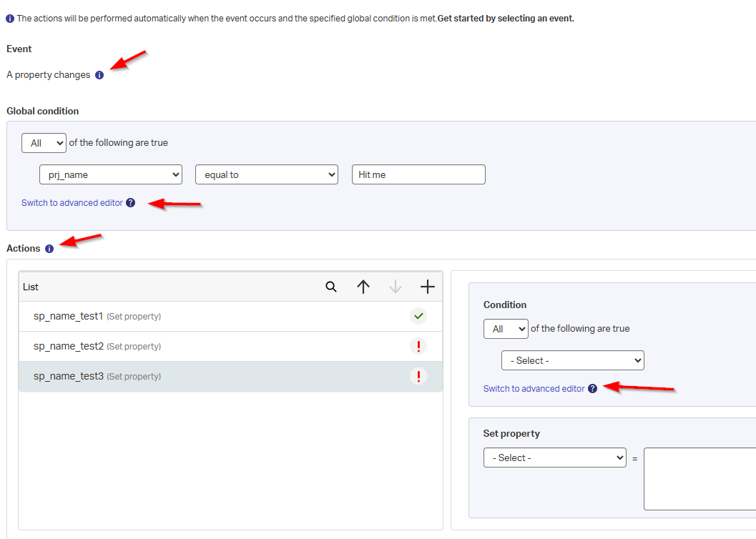Click the down arrow in the List header

pos(396,287)
